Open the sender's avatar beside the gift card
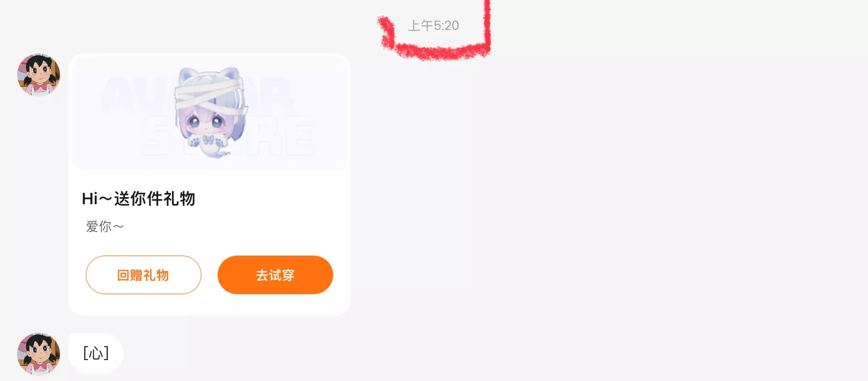This screenshot has width=868, height=381. 39,75
